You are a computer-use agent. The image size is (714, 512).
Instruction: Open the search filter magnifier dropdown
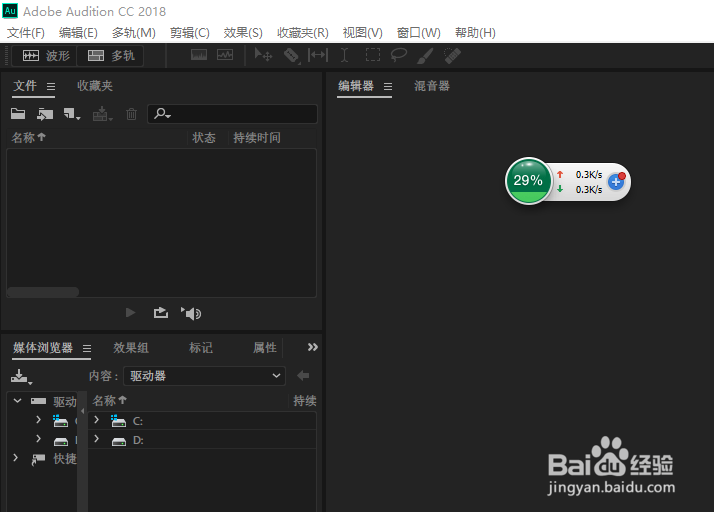click(162, 113)
